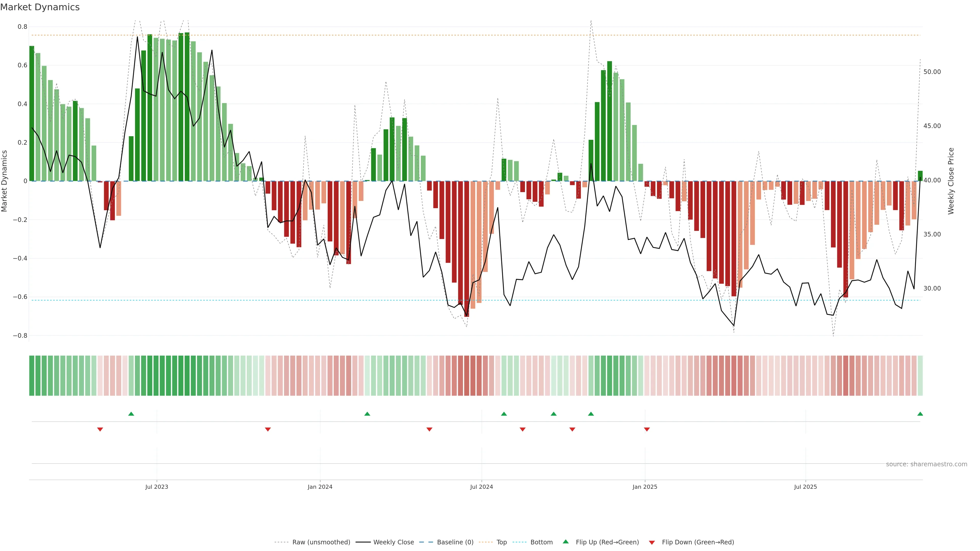Click the 50.00 price axis tick label

pyautogui.click(x=932, y=72)
